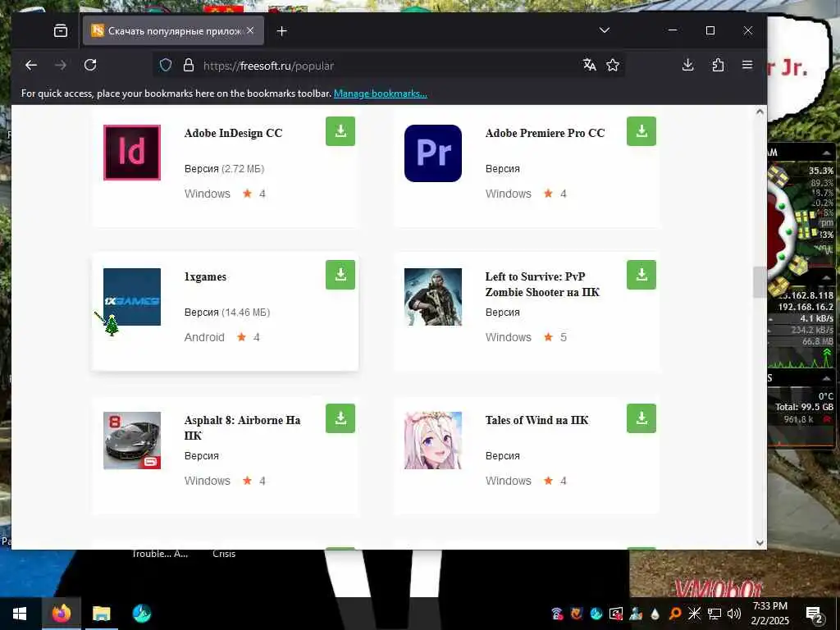
Task: Open Firefox View recent browsing icon
Action: tap(61, 30)
